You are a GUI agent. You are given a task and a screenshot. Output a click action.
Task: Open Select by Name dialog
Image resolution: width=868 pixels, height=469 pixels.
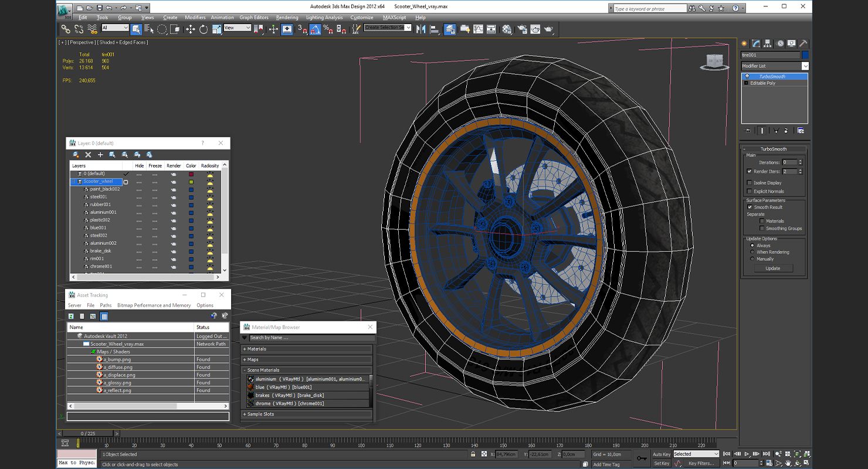click(149, 29)
